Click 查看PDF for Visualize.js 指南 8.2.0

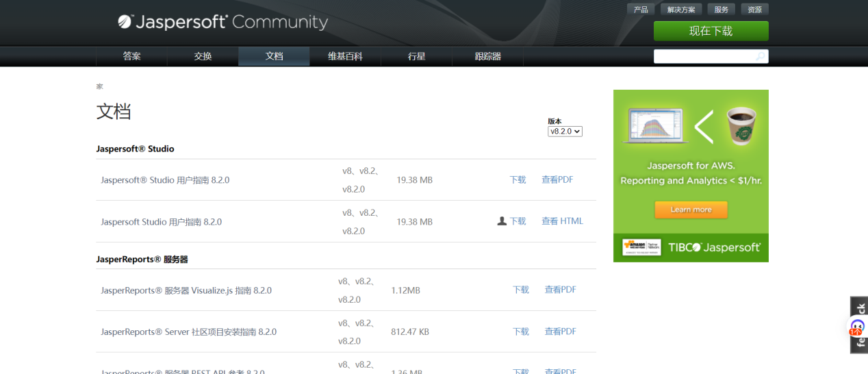pyautogui.click(x=561, y=290)
